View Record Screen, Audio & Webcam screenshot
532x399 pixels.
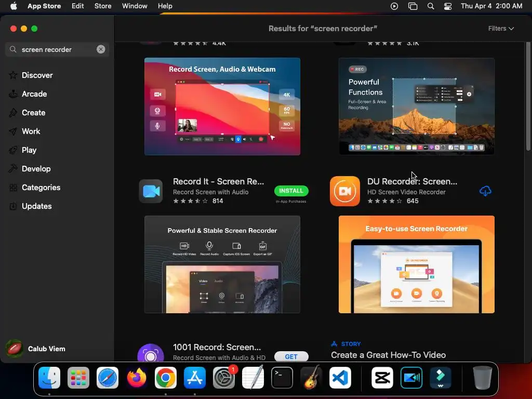coord(222,106)
